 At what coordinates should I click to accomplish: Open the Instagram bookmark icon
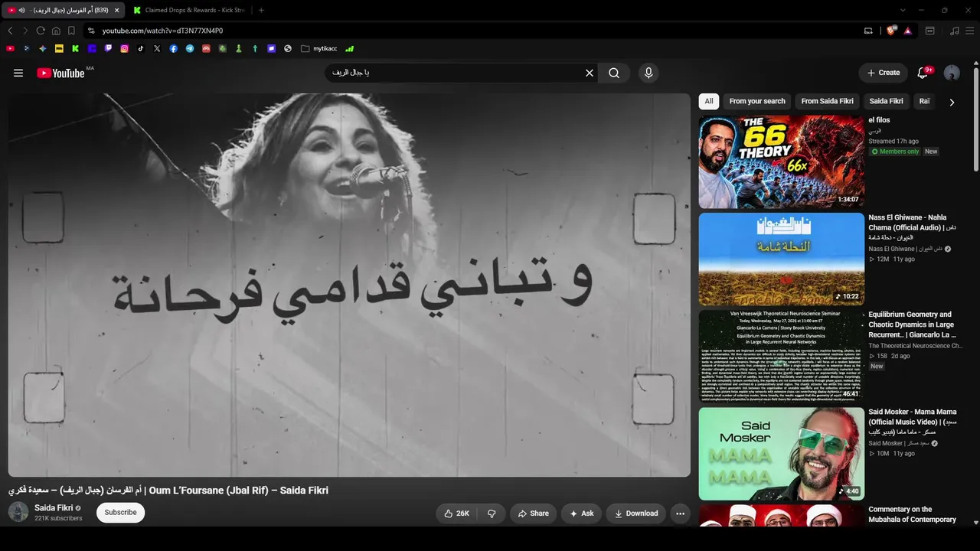125,48
